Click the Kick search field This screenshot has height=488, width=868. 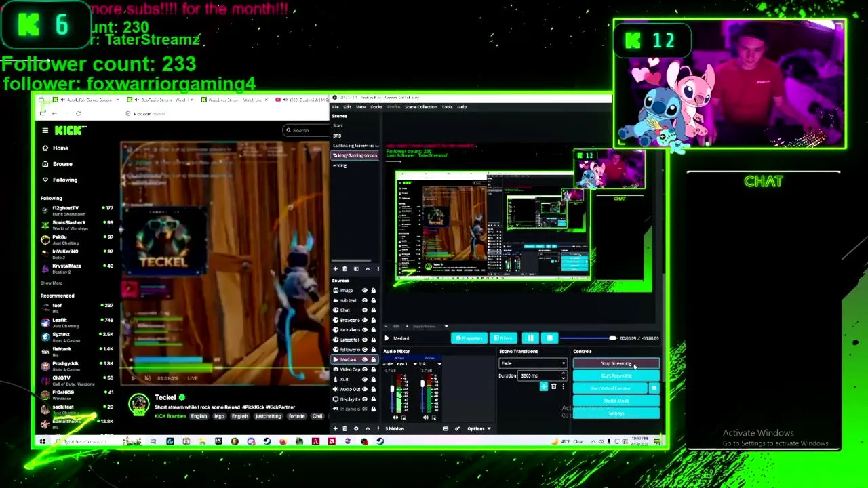click(x=307, y=130)
